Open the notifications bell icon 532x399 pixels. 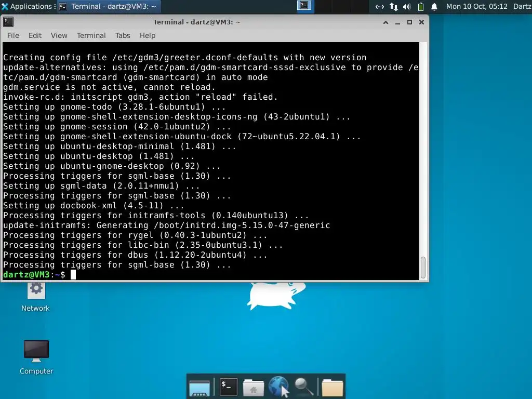tap(434, 6)
